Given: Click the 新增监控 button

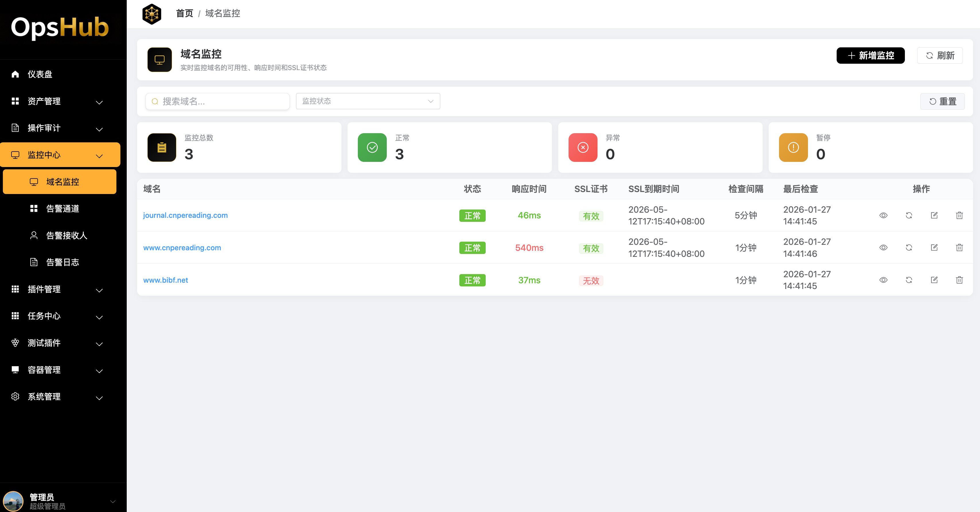Looking at the screenshot, I should tap(870, 56).
